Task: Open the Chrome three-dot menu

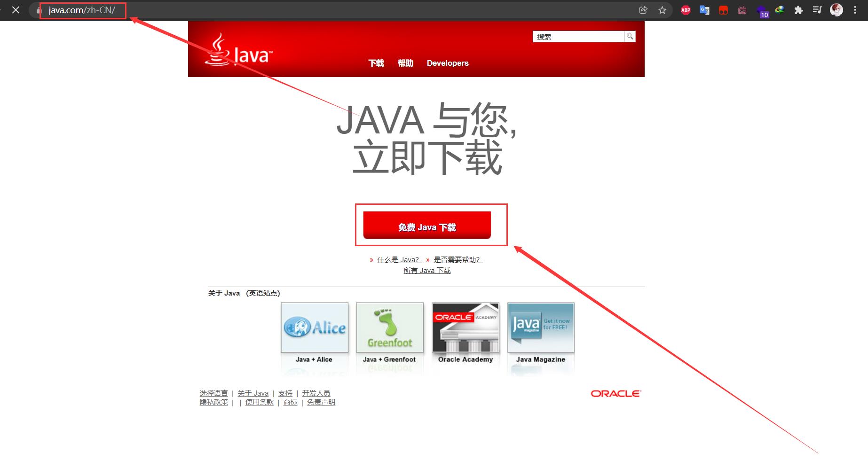Action: click(855, 10)
